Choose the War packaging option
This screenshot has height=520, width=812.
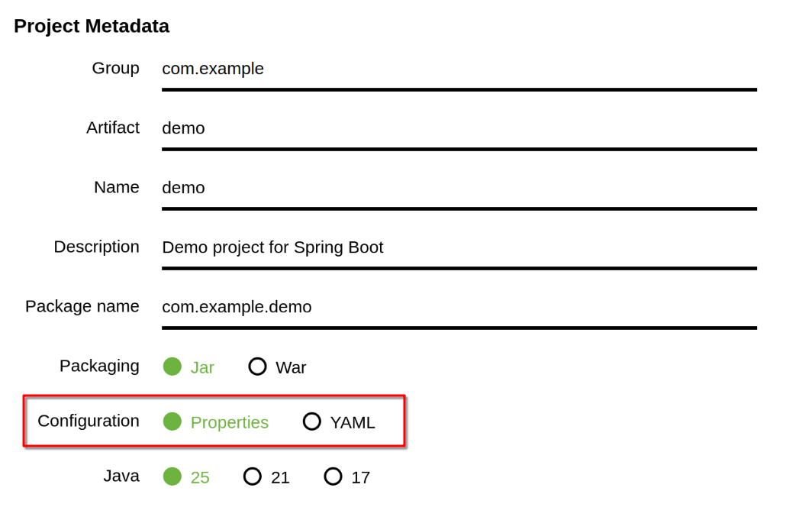coord(258,367)
